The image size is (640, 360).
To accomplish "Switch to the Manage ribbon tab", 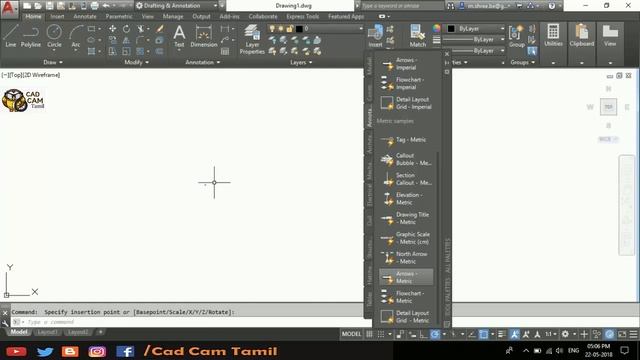I will 173,16.
